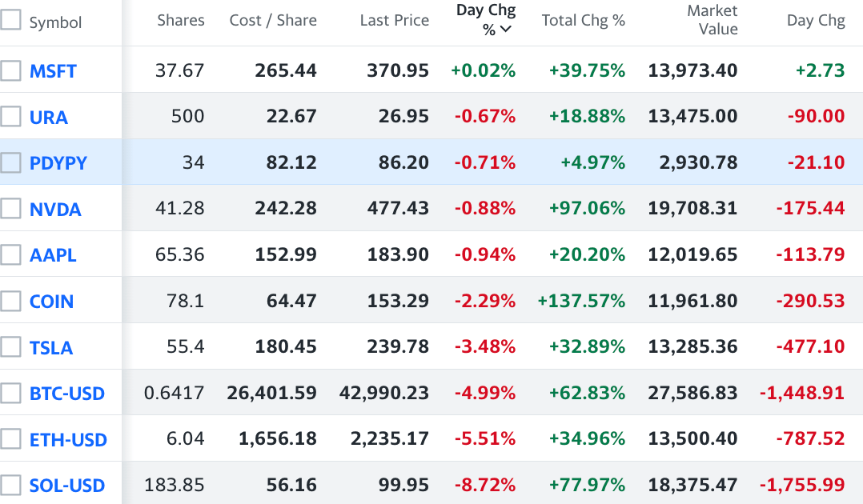
Task: Sort by the Last Price header
Action: [x=394, y=20]
